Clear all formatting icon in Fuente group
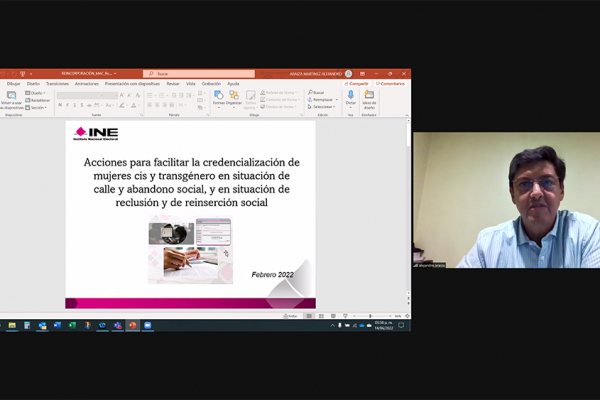Image resolution: width=600 pixels, height=400 pixels. click(138, 95)
